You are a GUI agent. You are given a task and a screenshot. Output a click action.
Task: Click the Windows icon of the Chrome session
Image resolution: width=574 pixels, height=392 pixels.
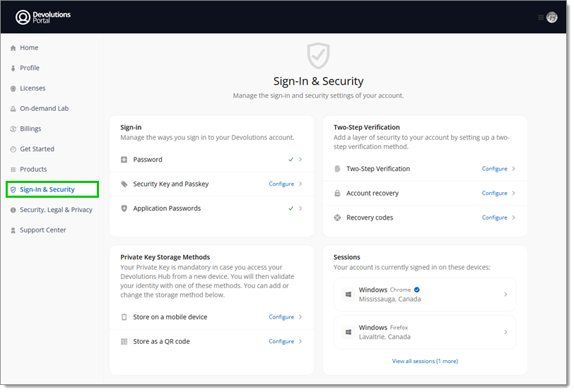tap(348, 295)
